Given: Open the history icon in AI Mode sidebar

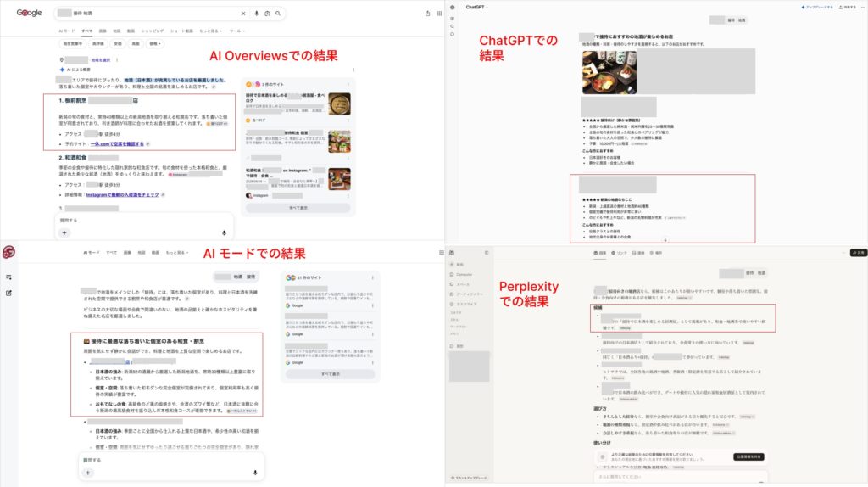Looking at the screenshot, I should tap(8, 277).
